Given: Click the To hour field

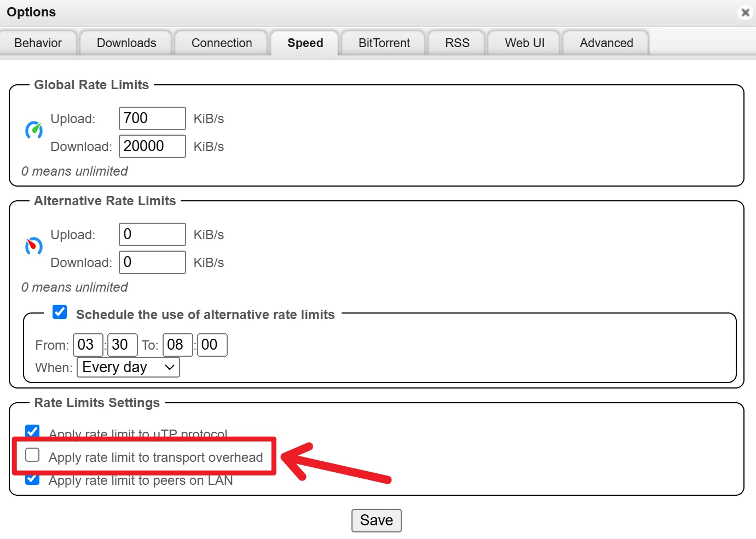Looking at the screenshot, I should [178, 345].
